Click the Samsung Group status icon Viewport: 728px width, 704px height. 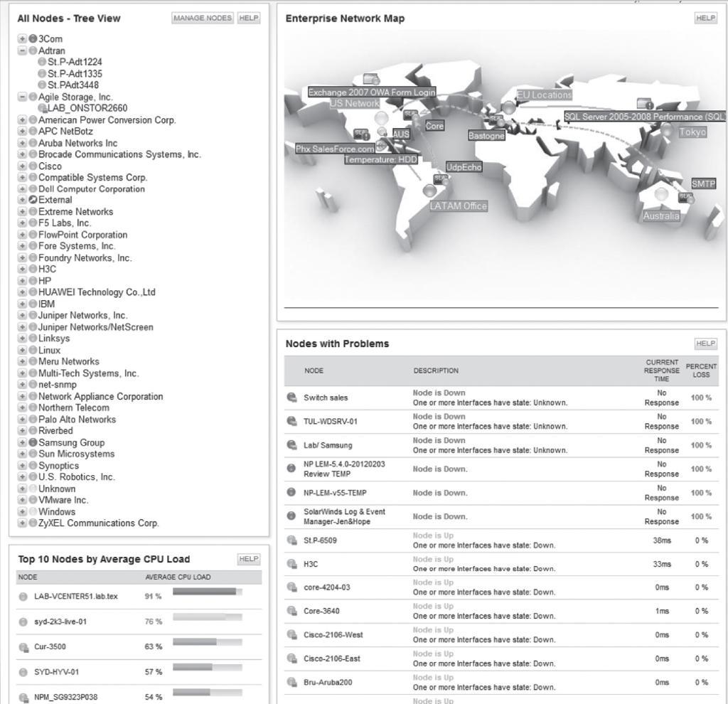(33, 442)
